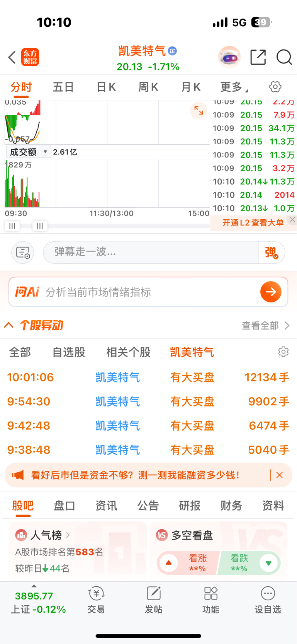
Task: Open the 融资 promo banner text
Action: [x=135, y=475]
